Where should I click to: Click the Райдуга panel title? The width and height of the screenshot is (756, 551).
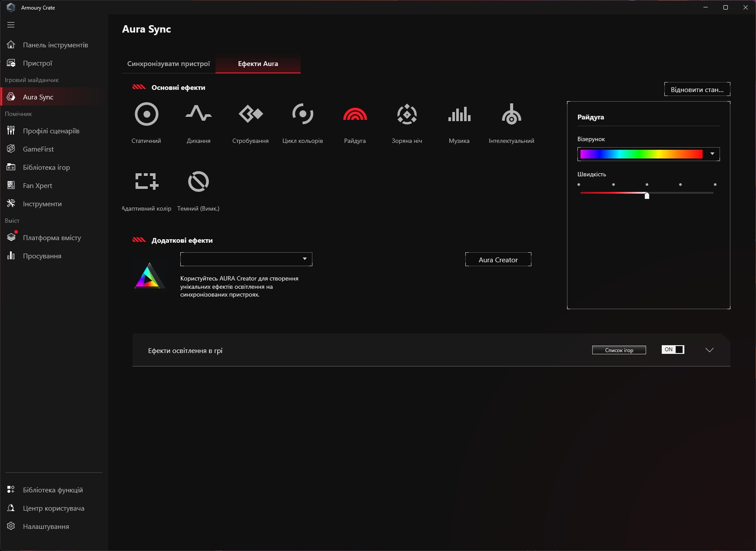[590, 117]
